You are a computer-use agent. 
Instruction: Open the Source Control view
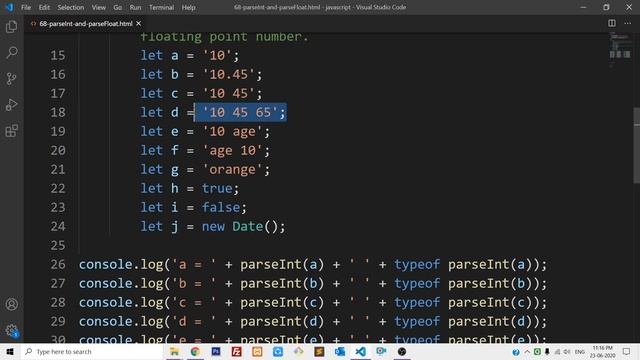pos(11,78)
